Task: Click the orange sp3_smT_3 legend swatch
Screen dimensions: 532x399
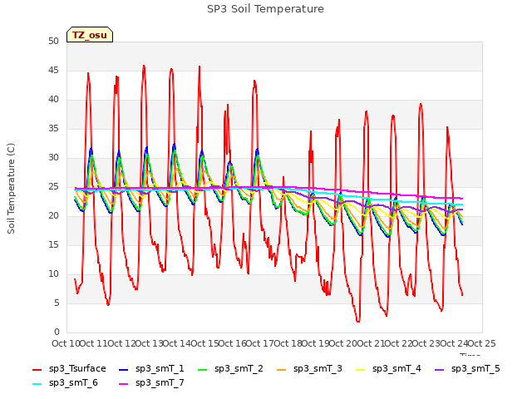Action: [x=282, y=370]
